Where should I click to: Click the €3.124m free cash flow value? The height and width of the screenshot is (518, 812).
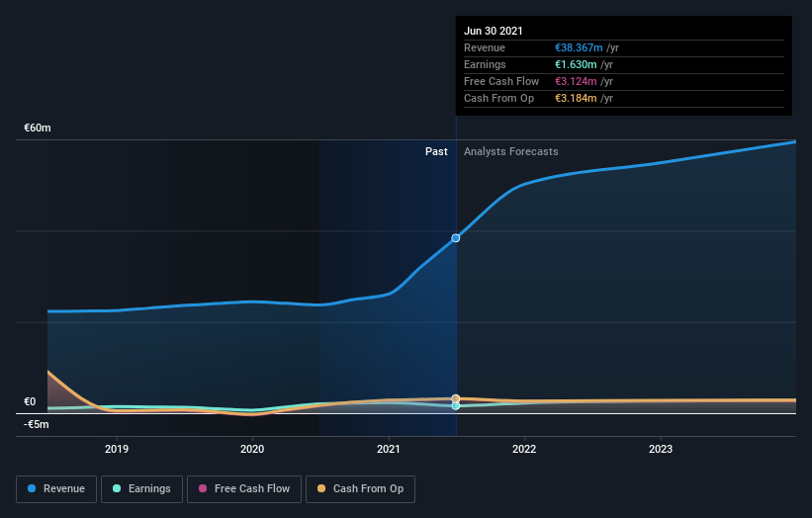pos(576,81)
